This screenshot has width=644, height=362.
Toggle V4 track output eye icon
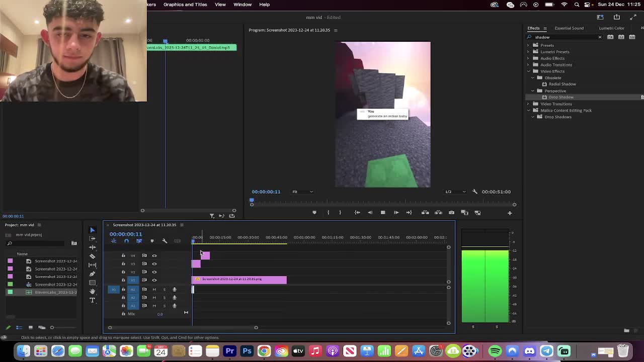pyautogui.click(x=154, y=255)
